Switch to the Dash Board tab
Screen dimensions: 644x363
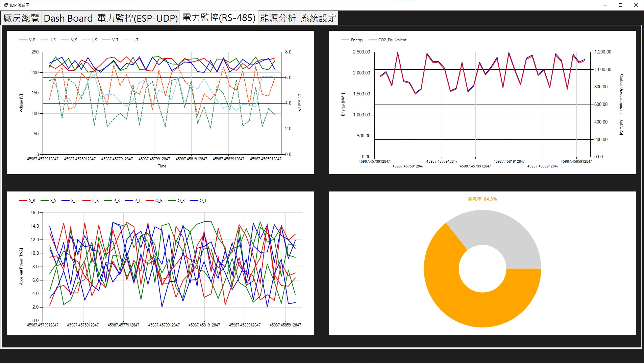click(x=68, y=18)
